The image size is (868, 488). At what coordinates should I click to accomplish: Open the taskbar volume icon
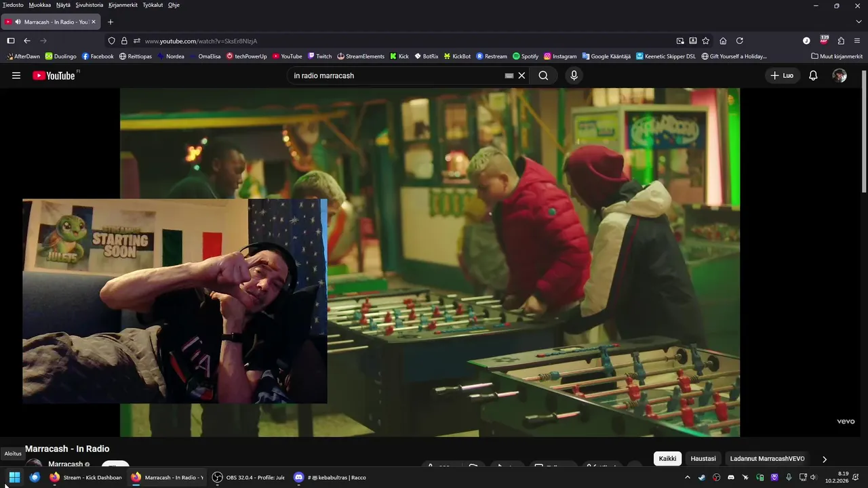pyautogui.click(x=813, y=477)
